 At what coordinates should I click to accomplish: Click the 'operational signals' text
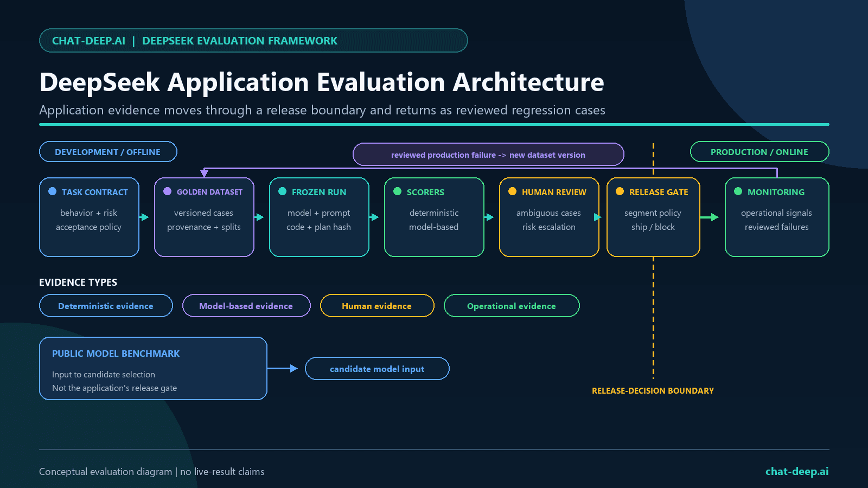pos(776,213)
